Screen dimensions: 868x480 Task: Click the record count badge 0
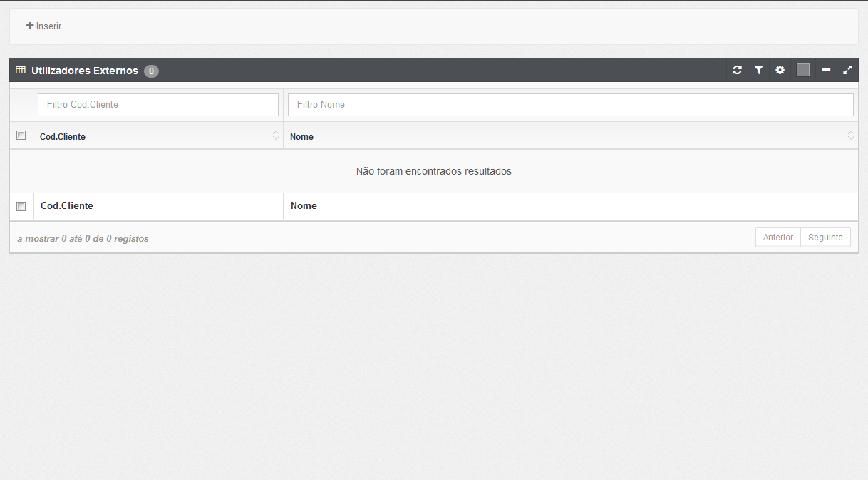[x=151, y=71]
